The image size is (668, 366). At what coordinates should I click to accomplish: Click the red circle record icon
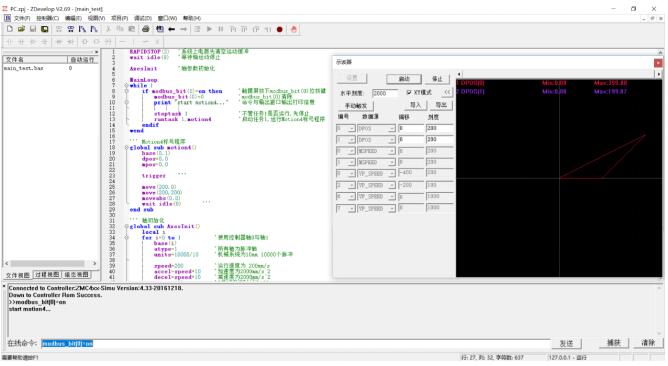(x=280, y=29)
